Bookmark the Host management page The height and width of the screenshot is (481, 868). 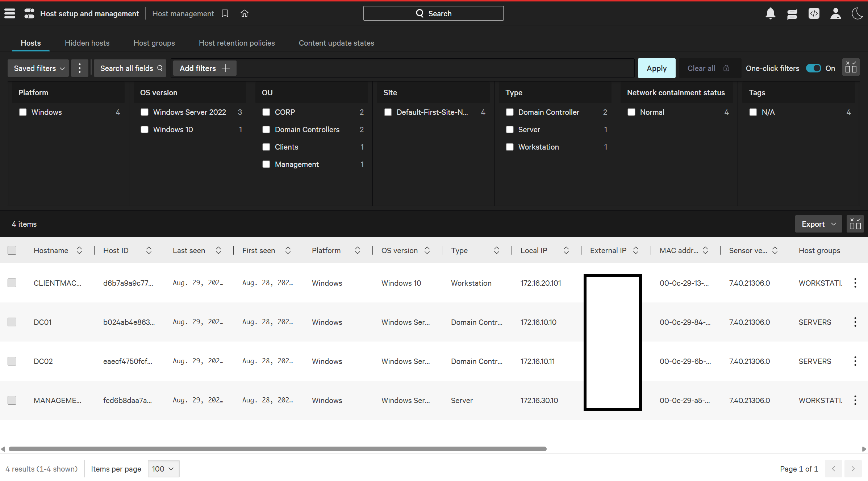[225, 13]
